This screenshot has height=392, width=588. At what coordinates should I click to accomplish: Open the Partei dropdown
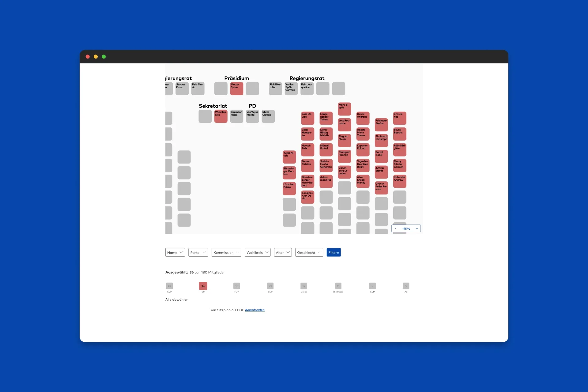[x=198, y=252]
